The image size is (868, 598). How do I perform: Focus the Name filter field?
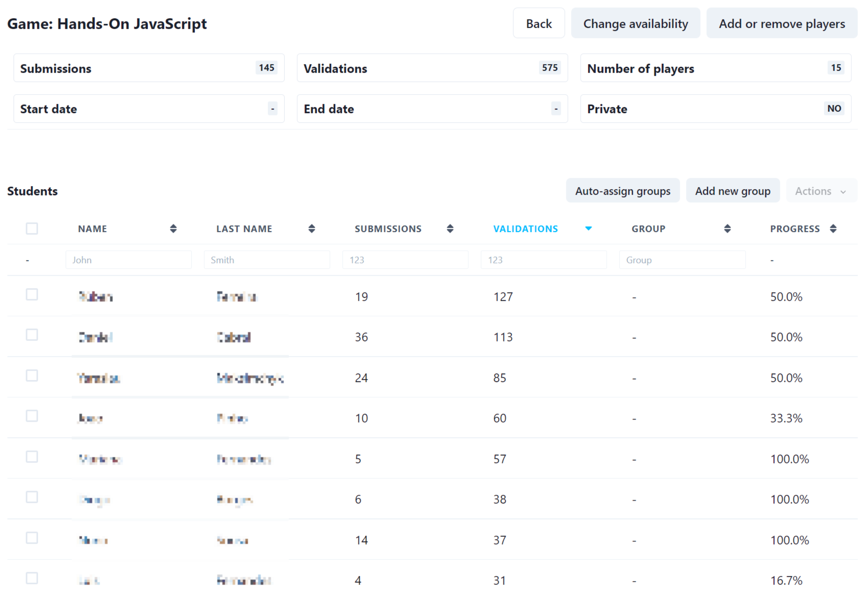129,260
